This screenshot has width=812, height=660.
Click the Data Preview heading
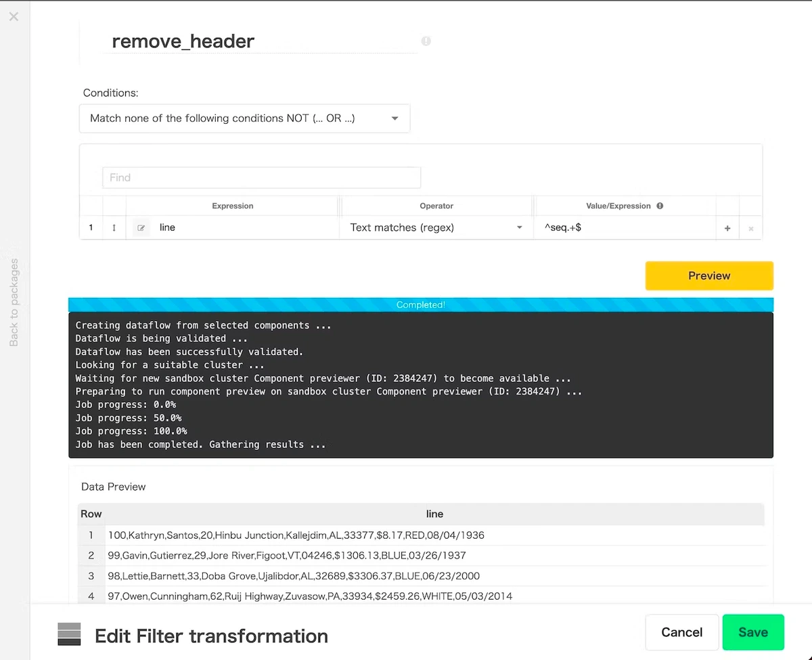[x=113, y=487]
